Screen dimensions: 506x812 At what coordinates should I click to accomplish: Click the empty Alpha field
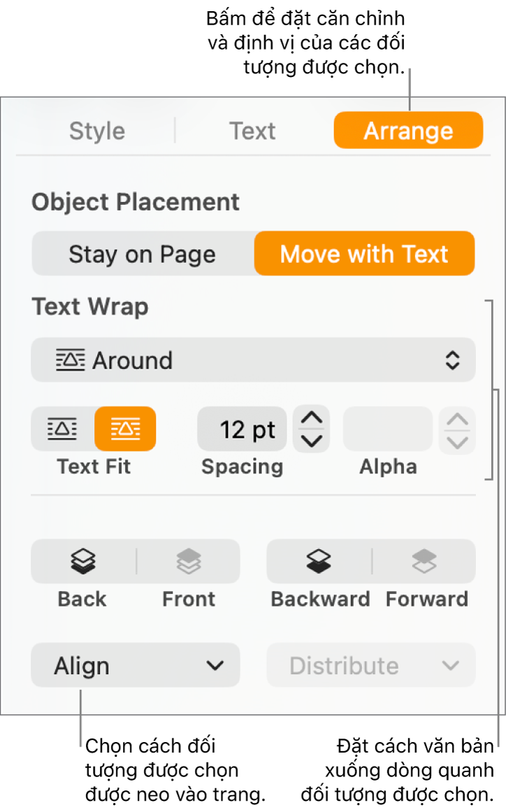coord(387,429)
